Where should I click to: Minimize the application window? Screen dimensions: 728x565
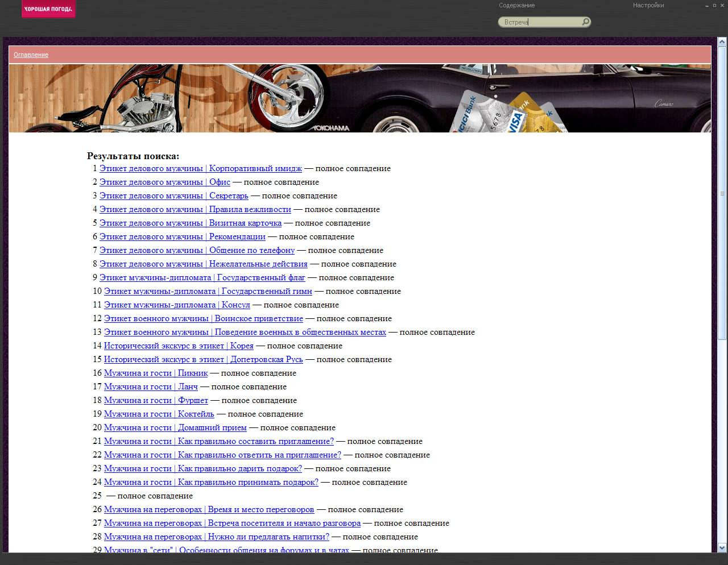point(707,6)
